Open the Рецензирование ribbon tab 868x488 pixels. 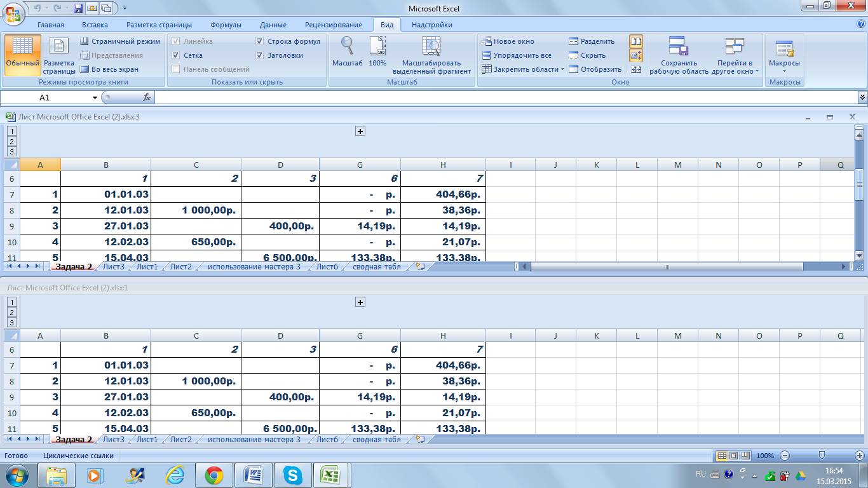pos(334,25)
